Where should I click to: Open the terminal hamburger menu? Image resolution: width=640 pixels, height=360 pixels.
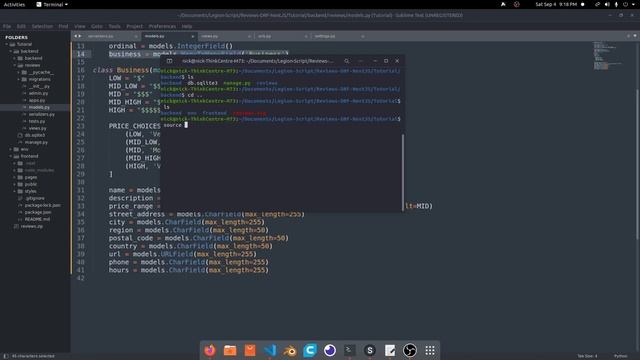tap(360, 61)
